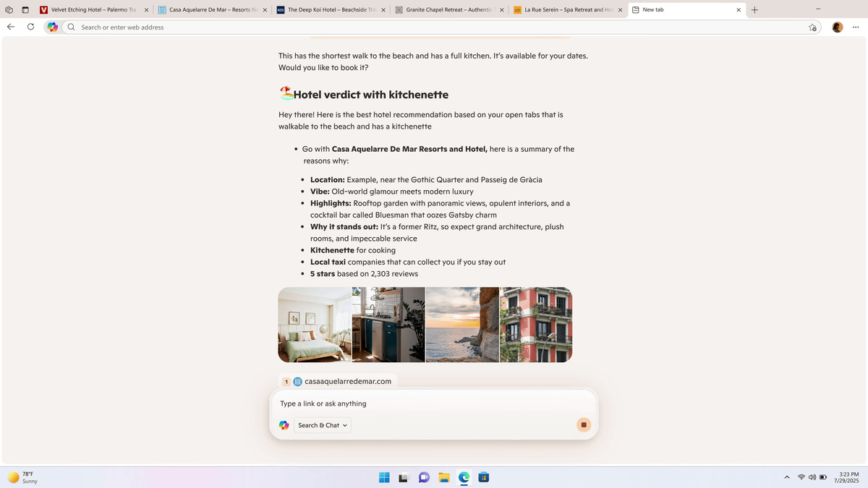868x488 pixels.
Task: Close the Granite Chapel Retreat tab
Action: [502, 10]
